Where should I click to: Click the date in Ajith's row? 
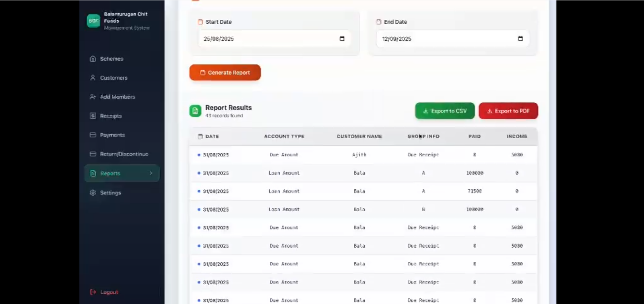tap(216, 155)
